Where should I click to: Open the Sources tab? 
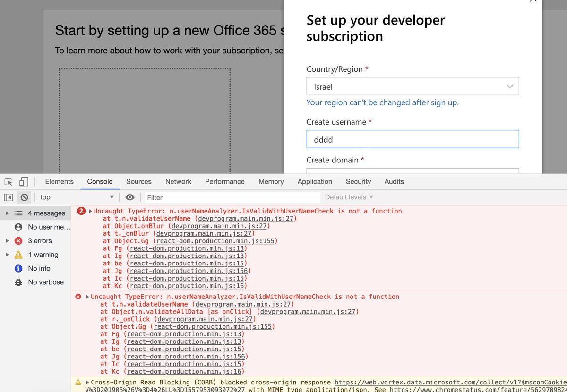[139, 181]
